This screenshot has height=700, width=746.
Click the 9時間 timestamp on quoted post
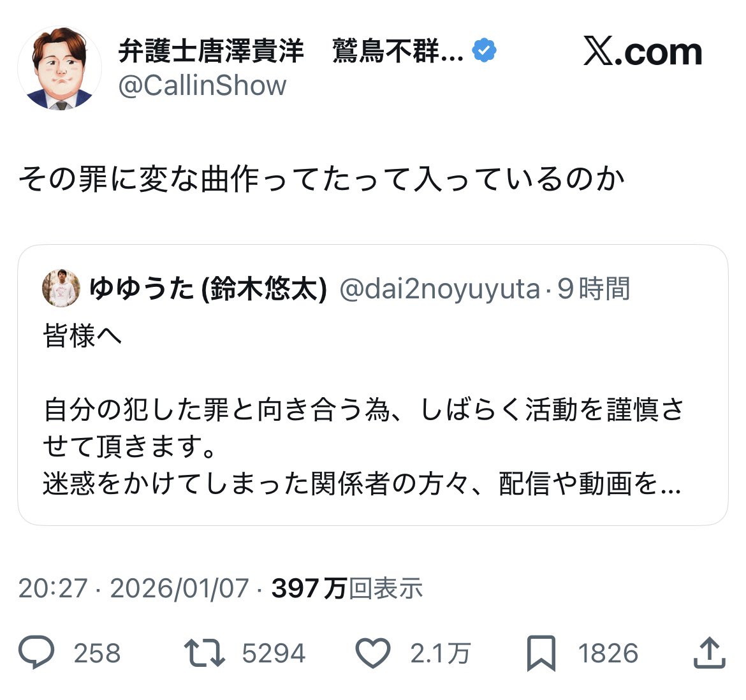click(594, 289)
